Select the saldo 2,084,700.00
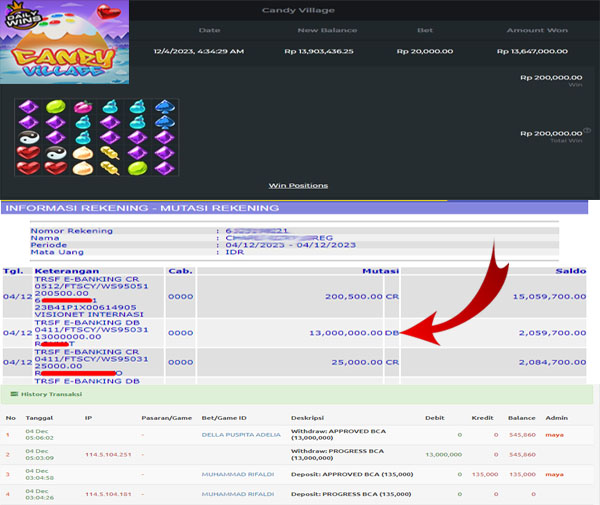Image resolution: width=600 pixels, height=505 pixels. tap(552, 362)
